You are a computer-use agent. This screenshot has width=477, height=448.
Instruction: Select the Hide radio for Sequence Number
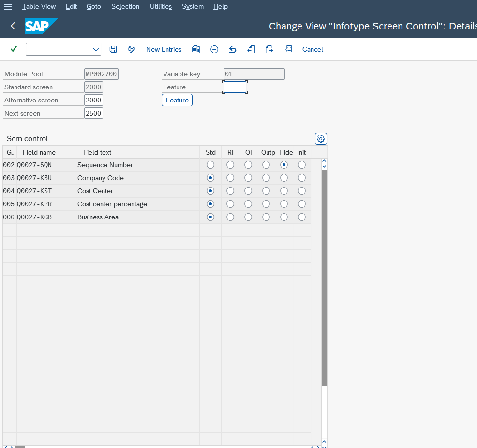point(284,165)
